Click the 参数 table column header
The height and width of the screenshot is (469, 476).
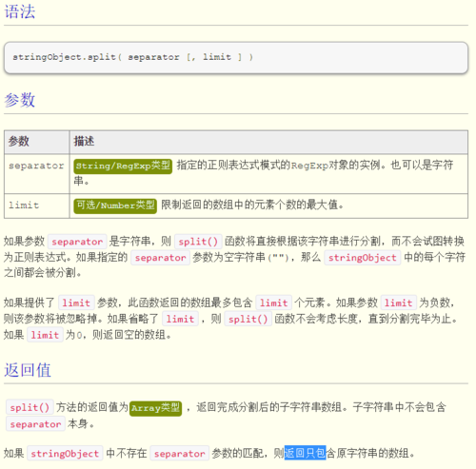(37, 142)
